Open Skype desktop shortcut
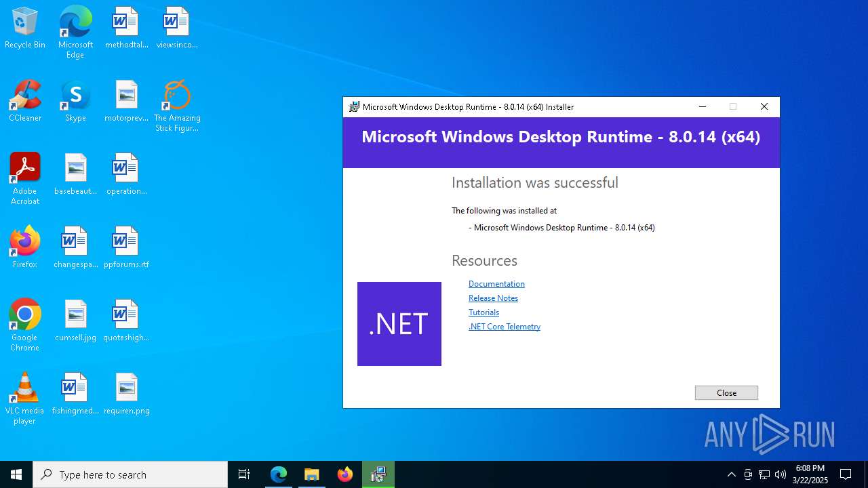Image resolution: width=868 pixels, height=488 pixels. 75,101
